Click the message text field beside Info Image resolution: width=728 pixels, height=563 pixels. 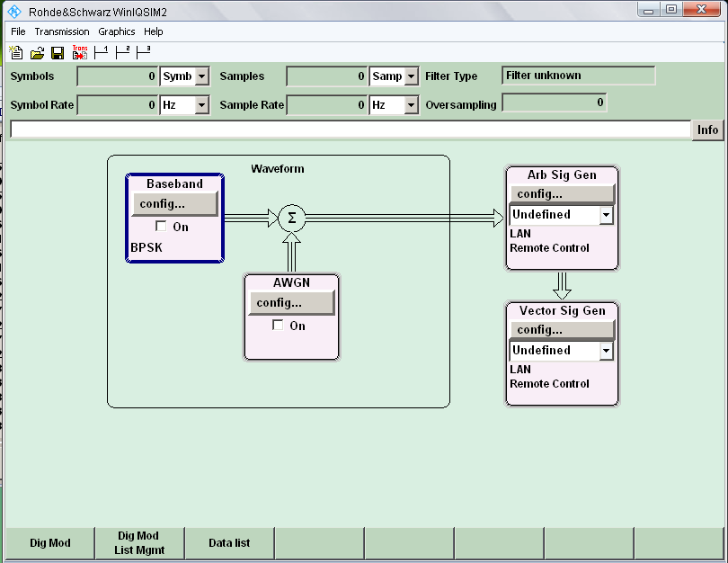point(349,130)
